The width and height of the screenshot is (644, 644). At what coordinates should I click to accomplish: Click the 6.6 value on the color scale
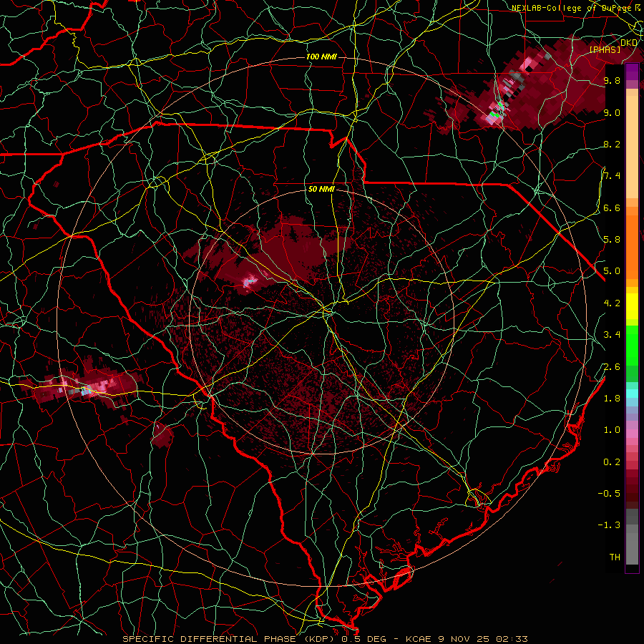[612, 208]
